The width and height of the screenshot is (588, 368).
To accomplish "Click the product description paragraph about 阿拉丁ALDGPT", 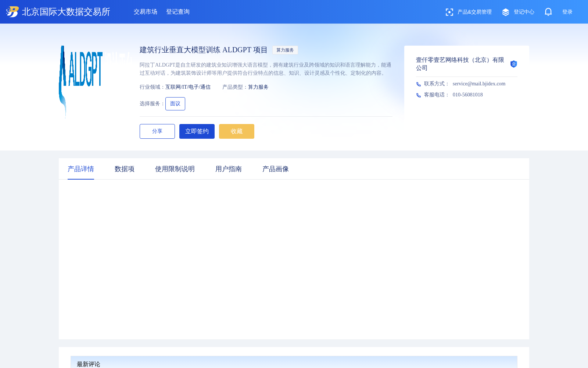I will tap(266, 69).
